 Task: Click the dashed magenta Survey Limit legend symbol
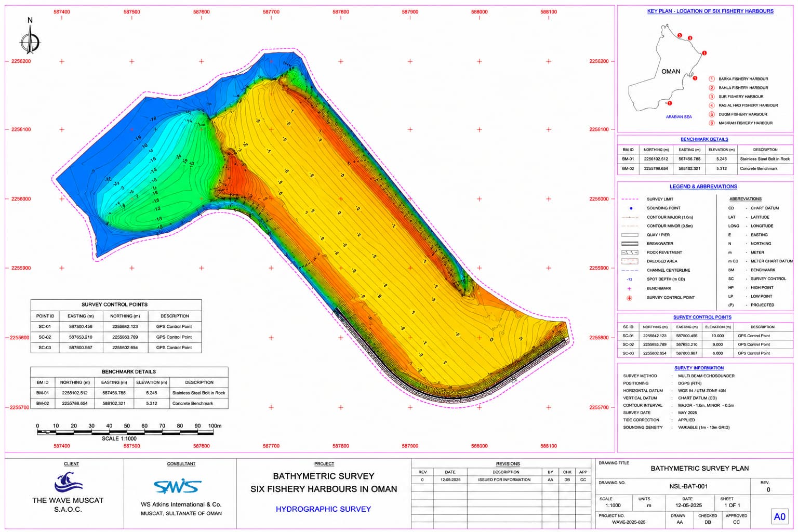tap(630, 199)
